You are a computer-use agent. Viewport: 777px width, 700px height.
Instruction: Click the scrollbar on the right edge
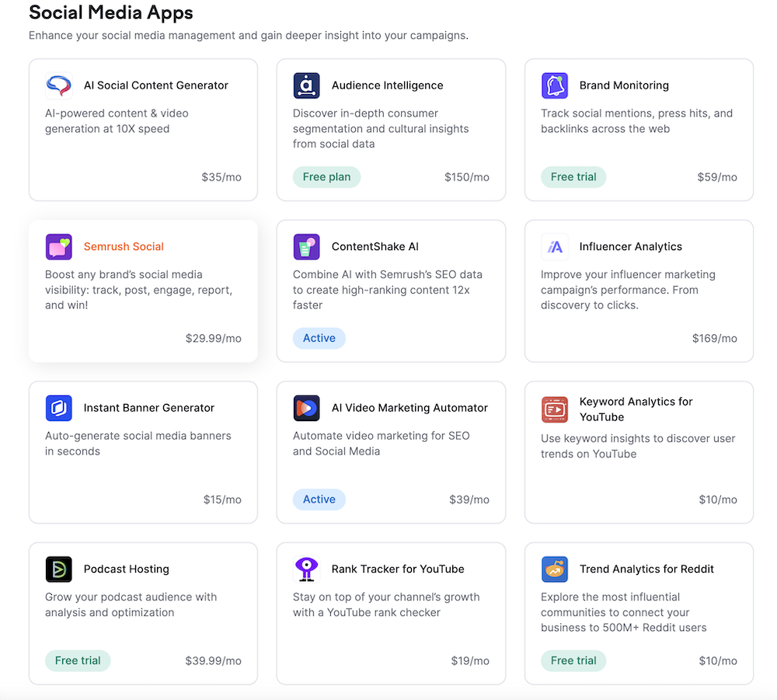click(773, 350)
